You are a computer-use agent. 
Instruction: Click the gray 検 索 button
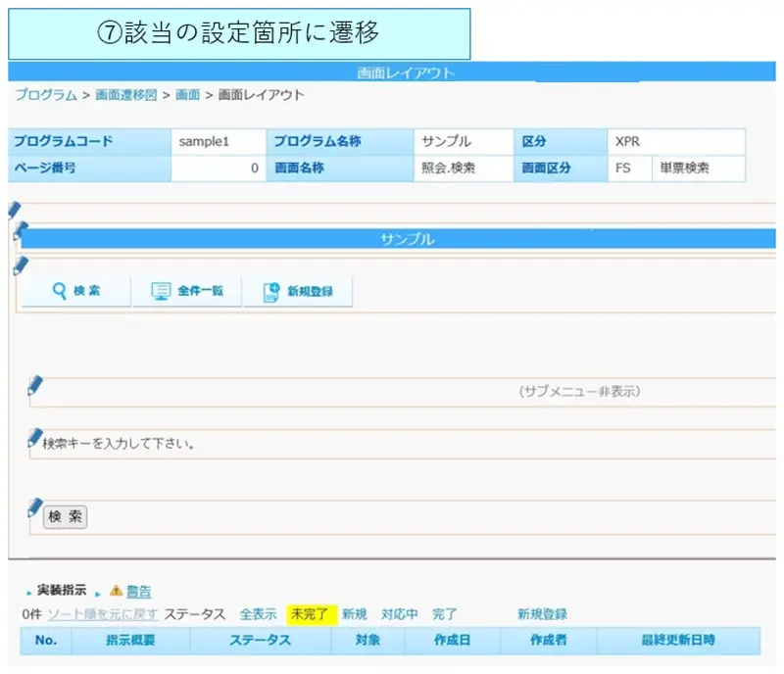pos(65,516)
